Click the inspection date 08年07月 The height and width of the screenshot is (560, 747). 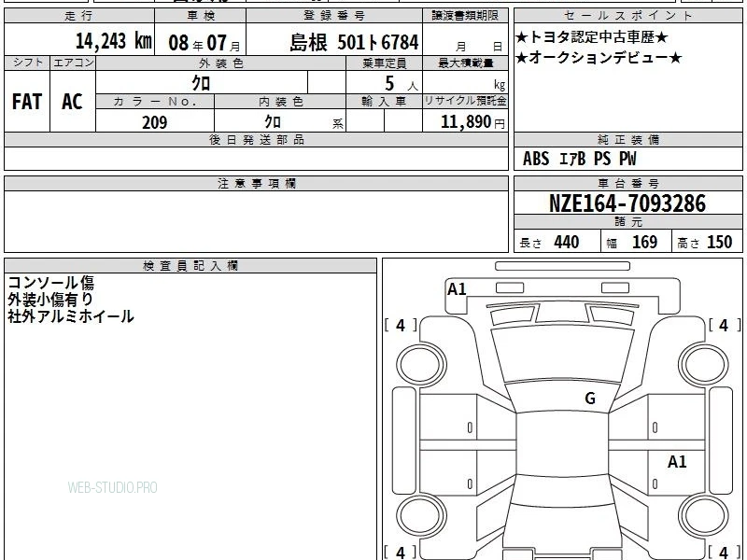pos(204,43)
